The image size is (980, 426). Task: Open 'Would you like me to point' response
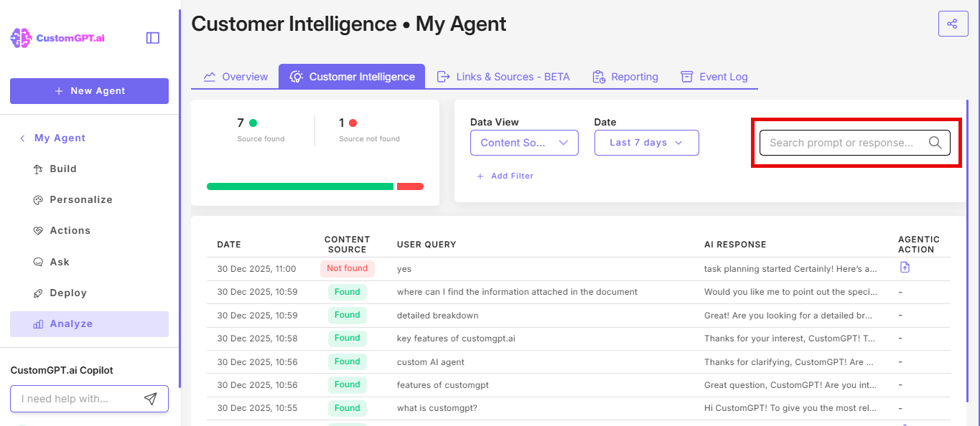pyautogui.click(x=790, y=292)
